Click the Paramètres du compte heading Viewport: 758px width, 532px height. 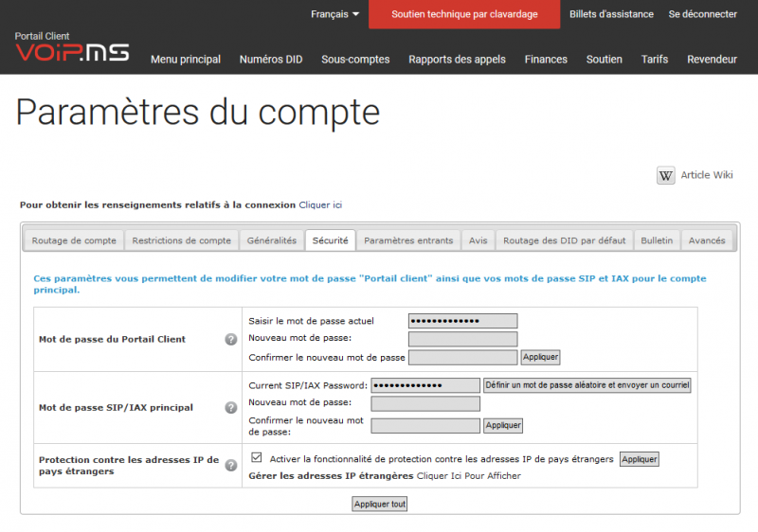click(198, 113)
